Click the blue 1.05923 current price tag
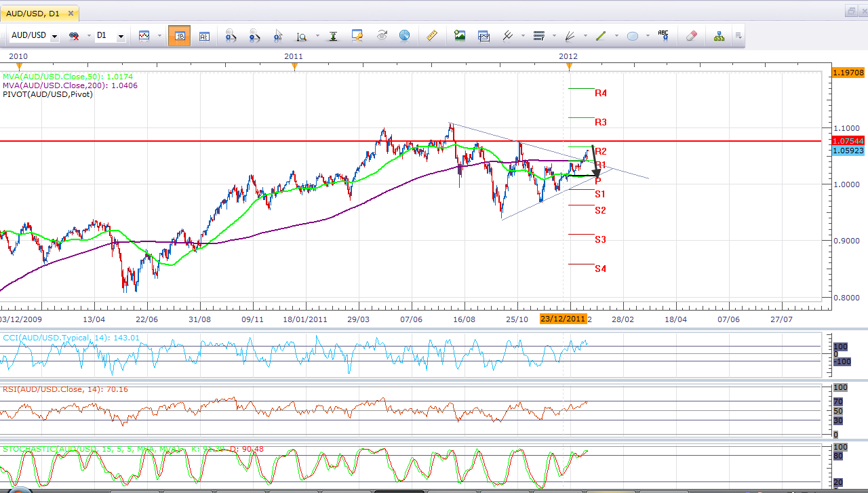 pos(848,151)
